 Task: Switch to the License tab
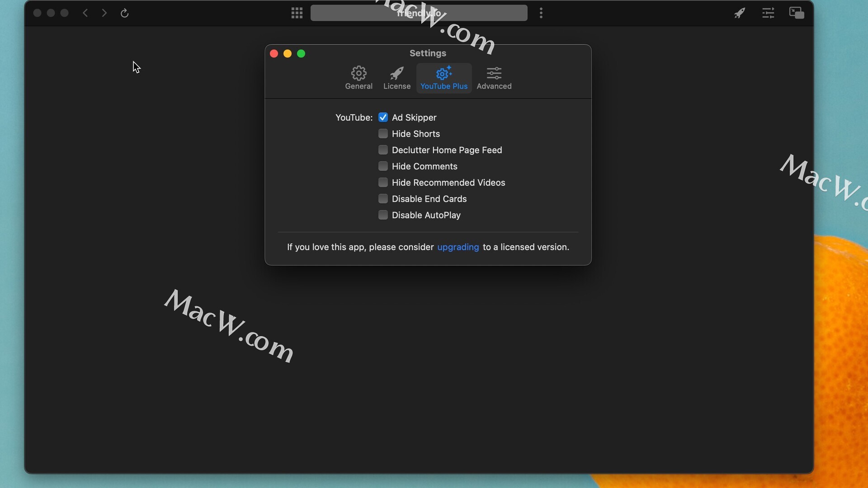(x=397, y=78)
